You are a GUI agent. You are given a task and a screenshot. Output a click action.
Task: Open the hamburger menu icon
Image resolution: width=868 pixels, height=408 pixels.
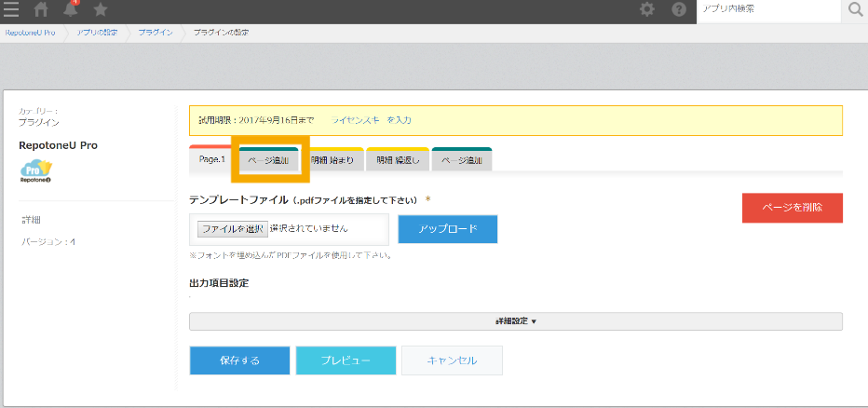coord(11,9)
